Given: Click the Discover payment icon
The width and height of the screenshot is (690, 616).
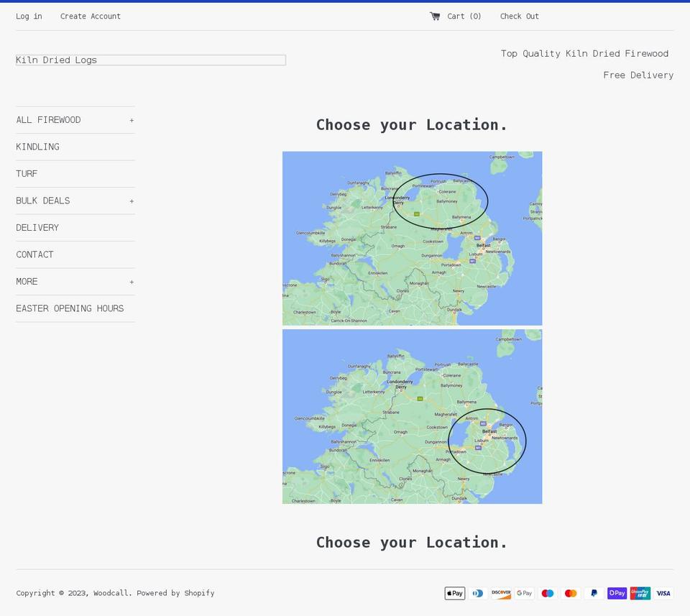Looking at the screenshot, I should (x=501, y=593).
